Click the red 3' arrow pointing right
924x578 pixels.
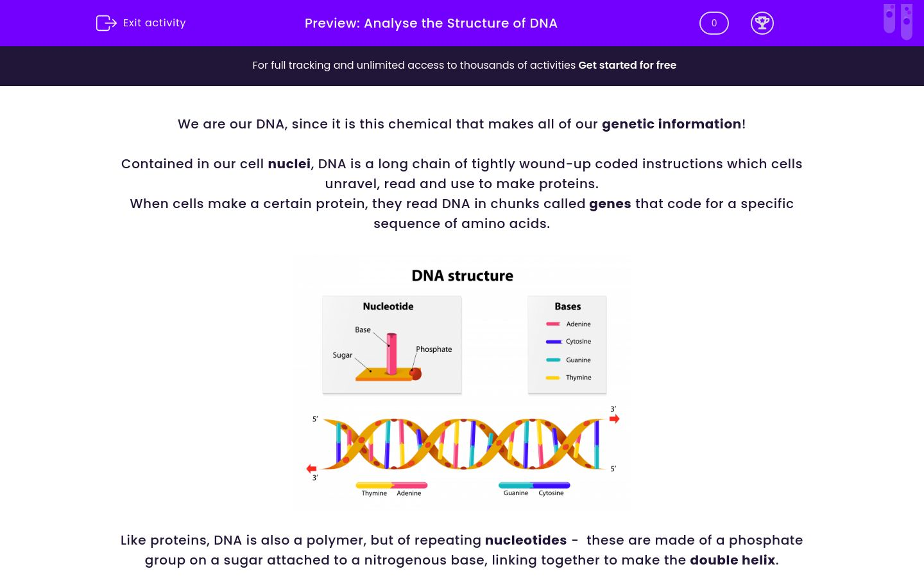(x=614, y=418)
